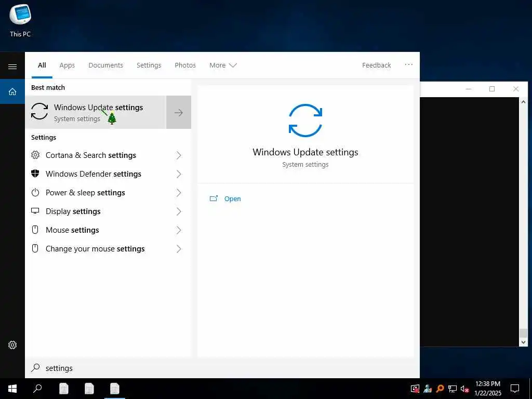Click the Power & sleep power icon

point(35,192)
